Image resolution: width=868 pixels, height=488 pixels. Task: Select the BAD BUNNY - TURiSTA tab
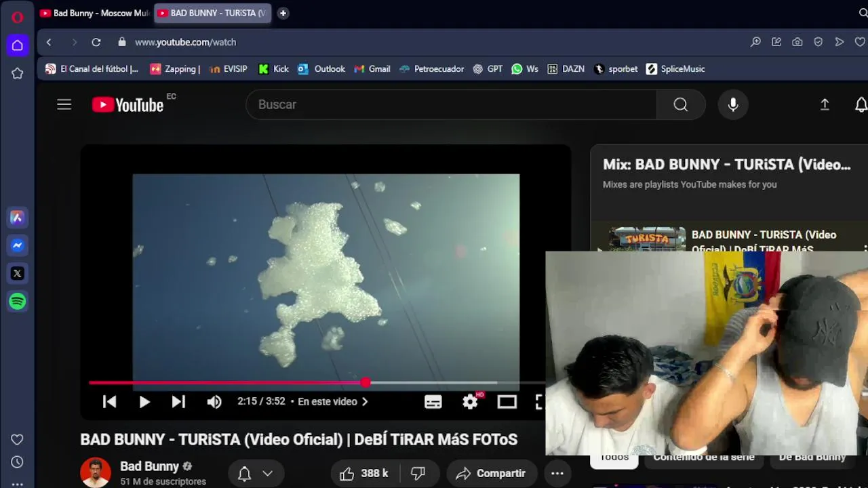213,13
